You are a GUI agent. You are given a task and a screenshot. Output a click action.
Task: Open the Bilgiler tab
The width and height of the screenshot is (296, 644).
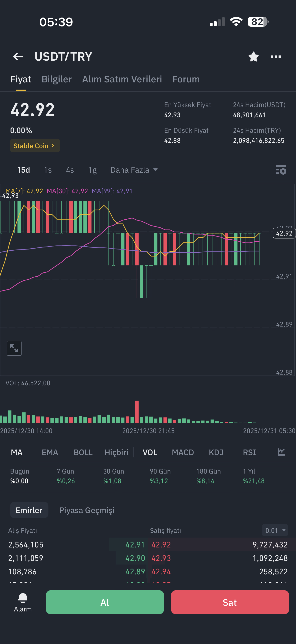(57, 79)
